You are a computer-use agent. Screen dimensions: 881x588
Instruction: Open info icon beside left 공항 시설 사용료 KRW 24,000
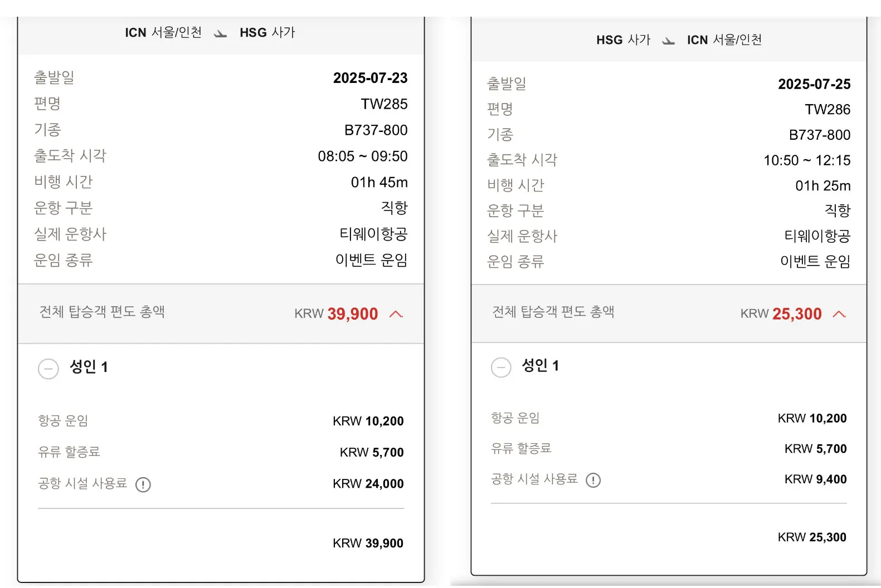(143, 484)
